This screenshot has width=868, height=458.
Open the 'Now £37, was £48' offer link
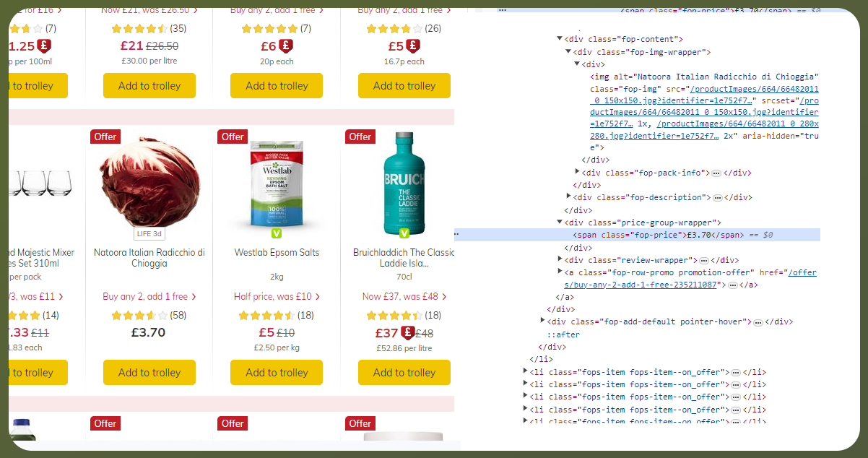click(404, 297)
